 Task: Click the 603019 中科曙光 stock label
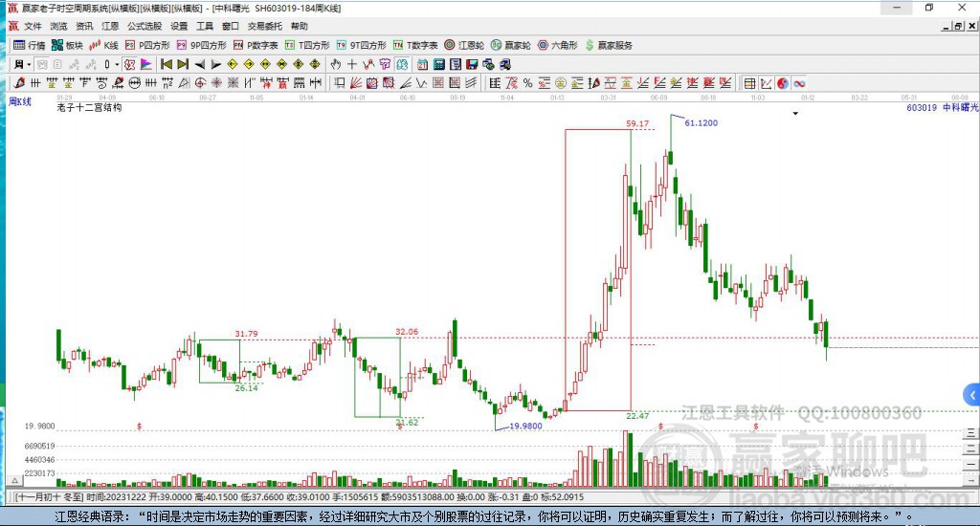pyautogui.click(x=943, y=107)
